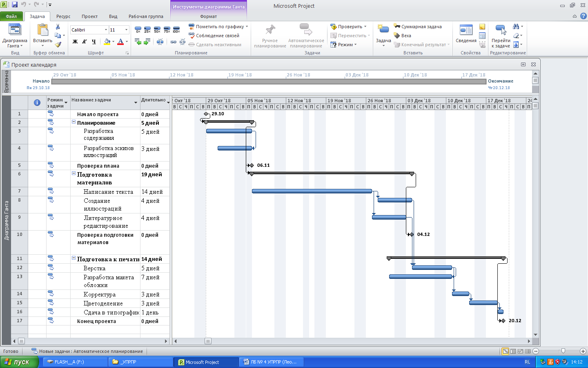Viewport: 588px width, 368px height.
Task: Open Режим задачи column filter dropdown
Action: (66, 103)
